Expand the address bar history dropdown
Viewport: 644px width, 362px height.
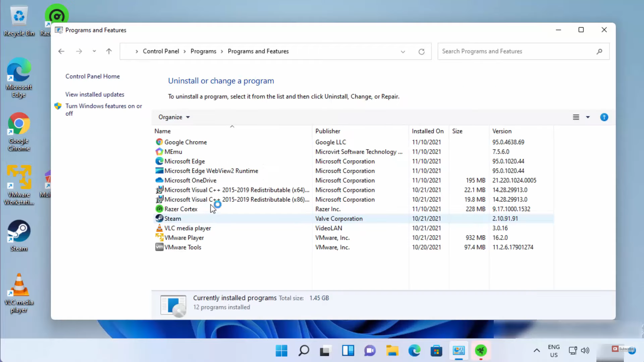pyautogui.click(x=402, y=52)
